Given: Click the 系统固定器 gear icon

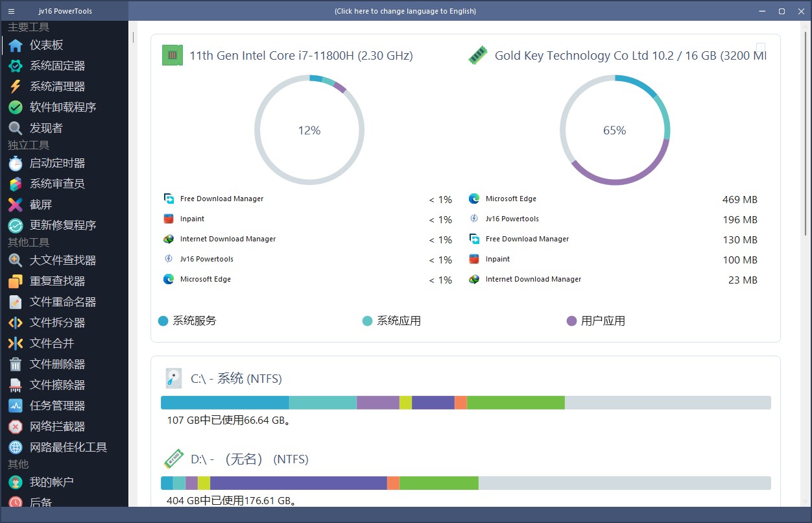Looking at the screenshot, I should (16, 66).
